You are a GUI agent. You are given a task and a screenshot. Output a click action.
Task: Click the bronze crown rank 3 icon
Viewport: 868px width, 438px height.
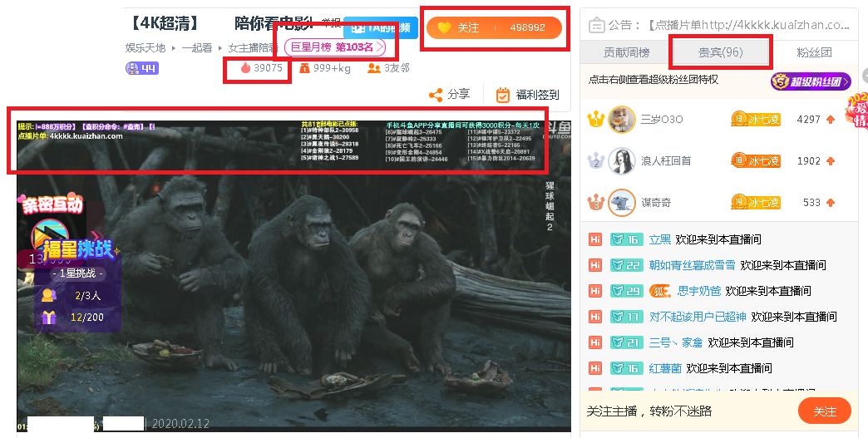point(595,203)
